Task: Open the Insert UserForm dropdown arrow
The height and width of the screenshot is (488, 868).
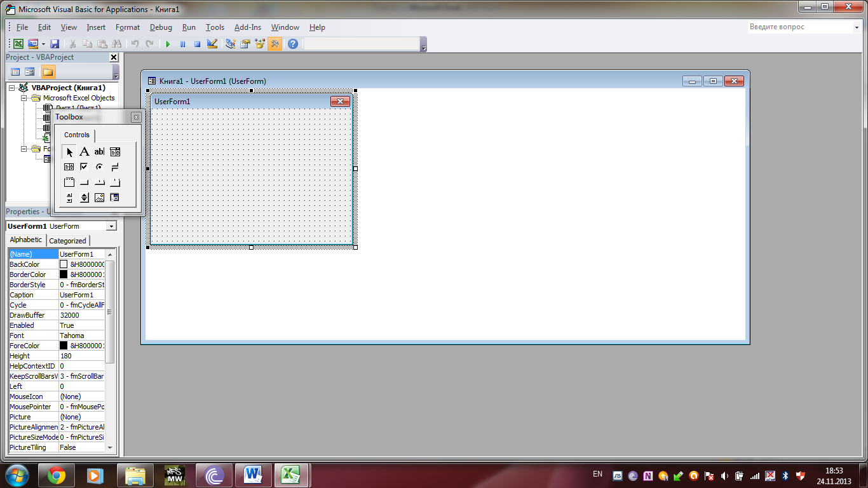Action: [x=44, y=44]
